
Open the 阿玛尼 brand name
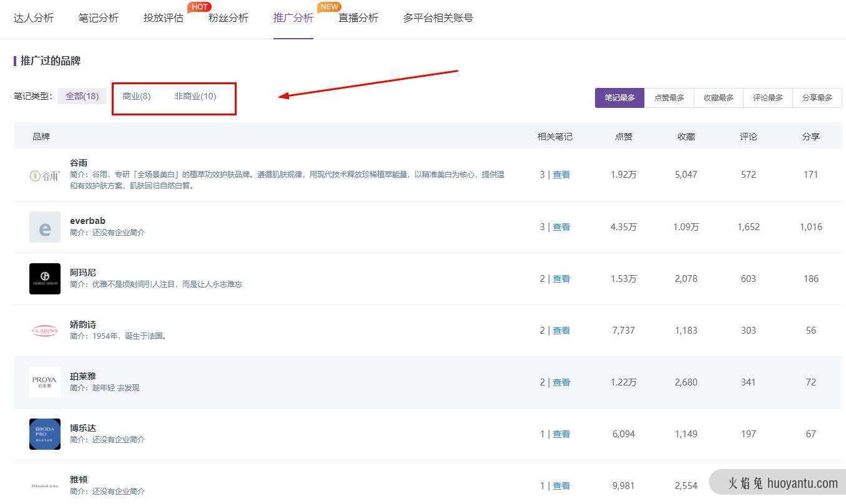coord(83,273)
